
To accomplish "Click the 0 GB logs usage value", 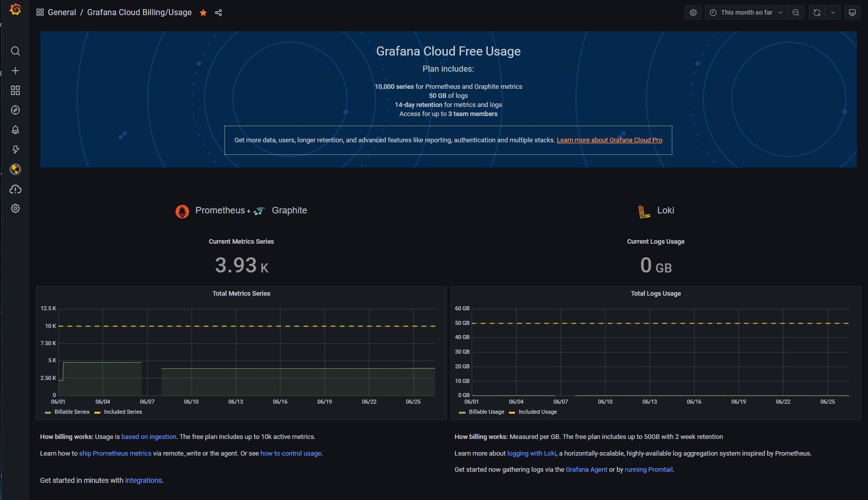I will tap(656, 265).
